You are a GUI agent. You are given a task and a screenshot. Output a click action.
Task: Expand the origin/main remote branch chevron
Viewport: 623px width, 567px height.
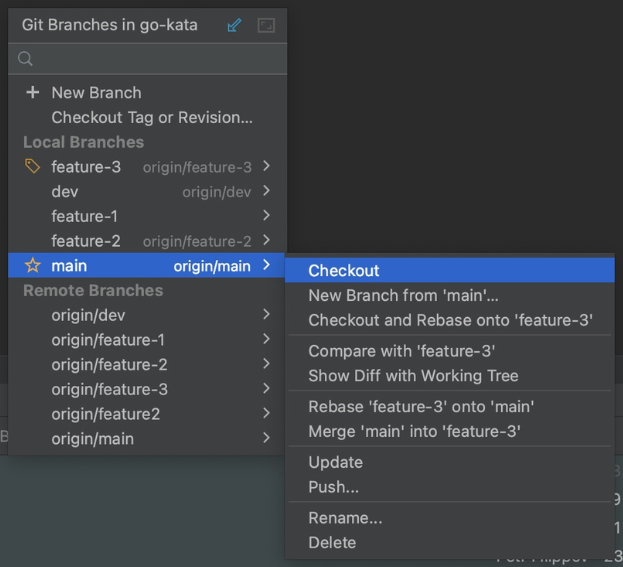click(267, 438)
